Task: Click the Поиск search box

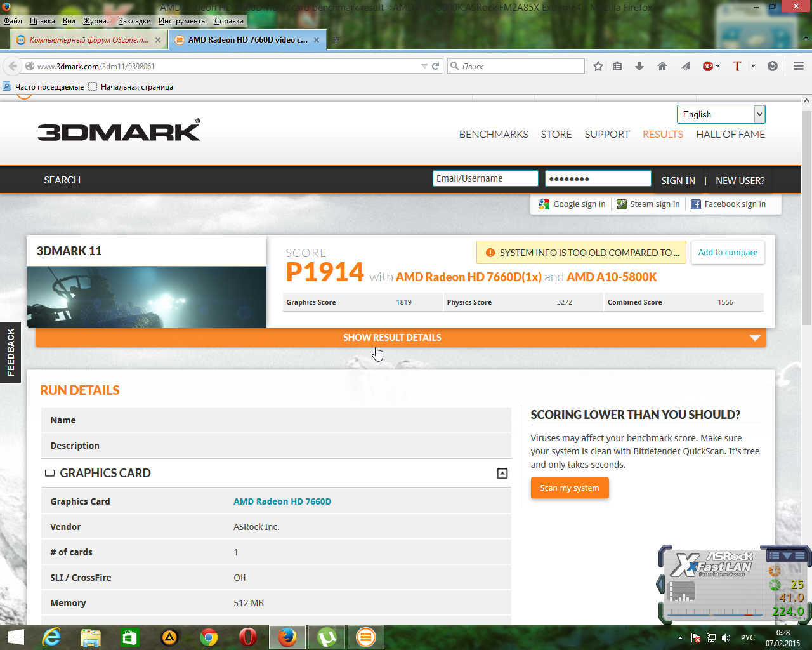Action: (516, 66)
